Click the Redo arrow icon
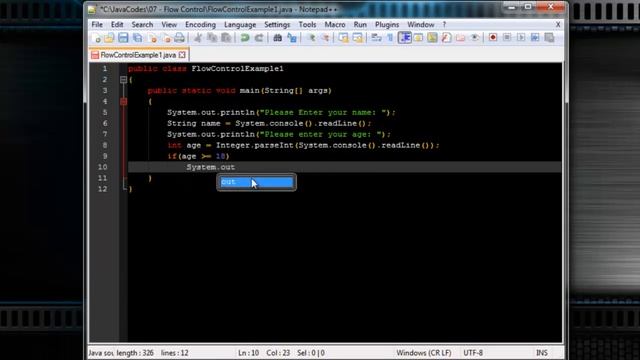The height and width of the screenshot is (360, 640). pyautogui.click(x=259, y=38)
